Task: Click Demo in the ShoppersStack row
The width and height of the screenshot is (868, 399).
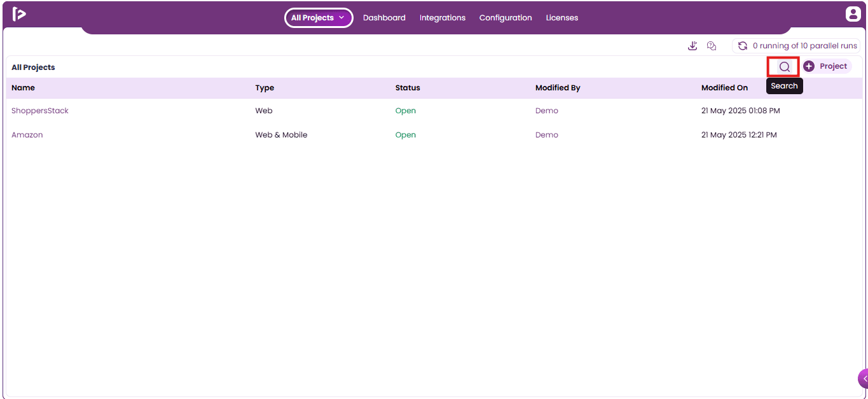Action: click(x=547, y=111)
